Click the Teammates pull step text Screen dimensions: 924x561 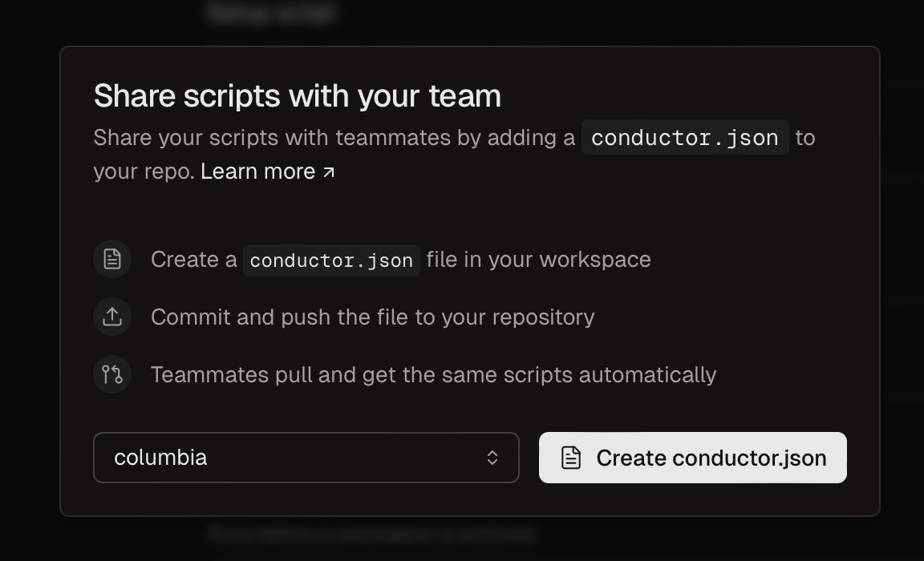click(432, 374)
